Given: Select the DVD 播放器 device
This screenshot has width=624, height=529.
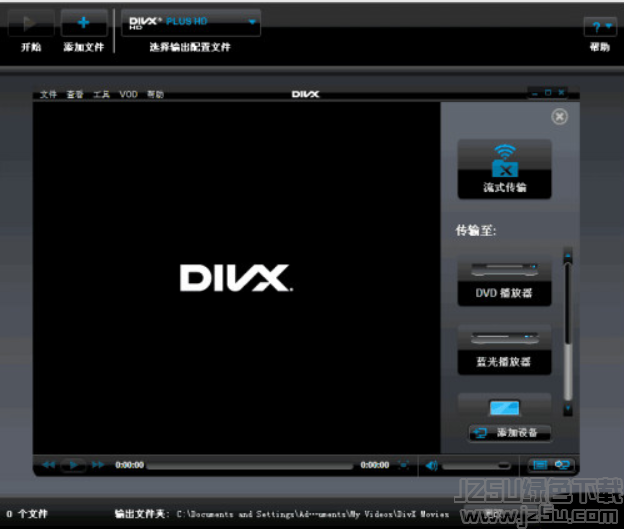Looking at the screenshot, I should (504, 281).
